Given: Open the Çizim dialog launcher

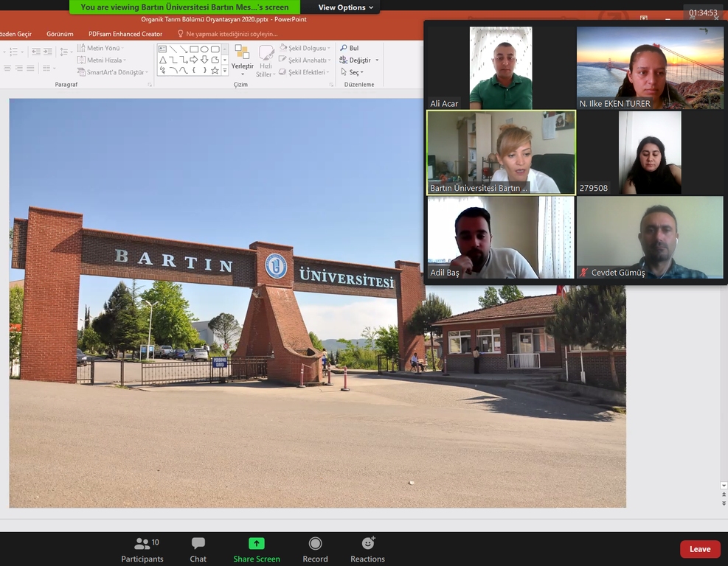Looking at the screenshot, I should point(331,85).
